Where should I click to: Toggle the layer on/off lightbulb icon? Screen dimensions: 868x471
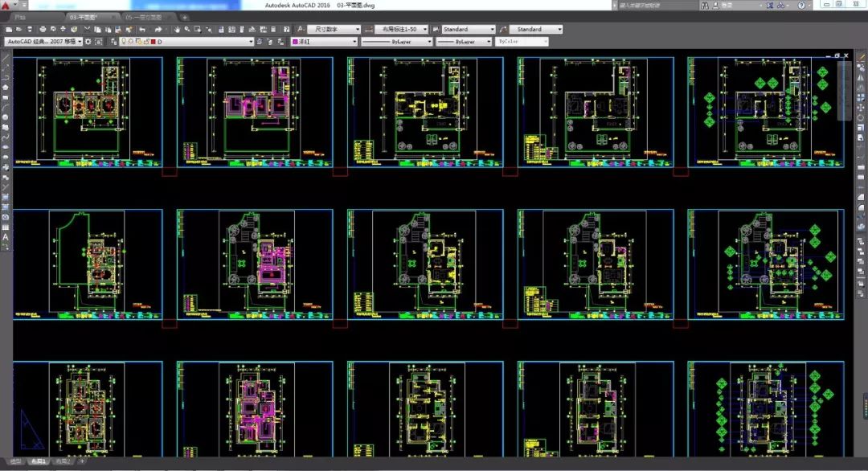coord(125,41)
